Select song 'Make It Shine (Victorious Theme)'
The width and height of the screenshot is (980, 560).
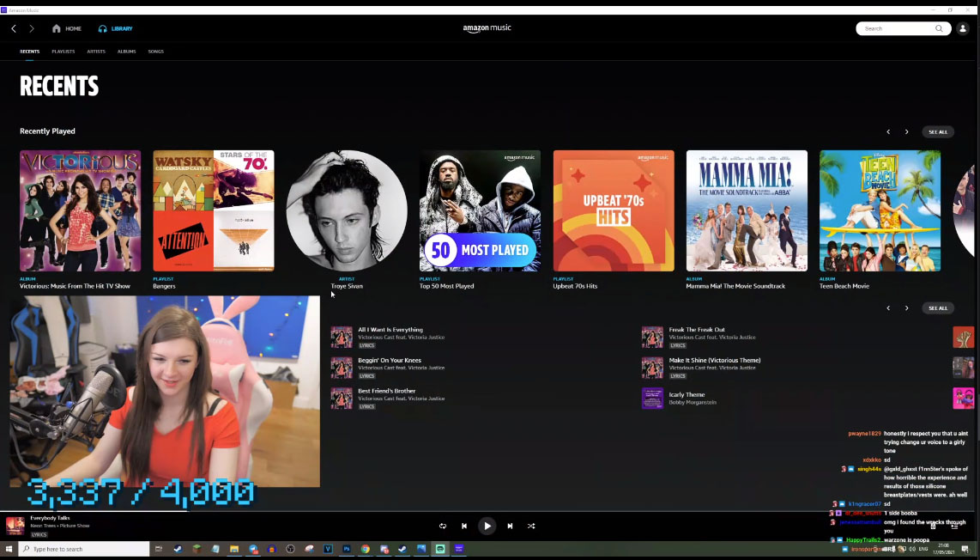tap(714, 361)
